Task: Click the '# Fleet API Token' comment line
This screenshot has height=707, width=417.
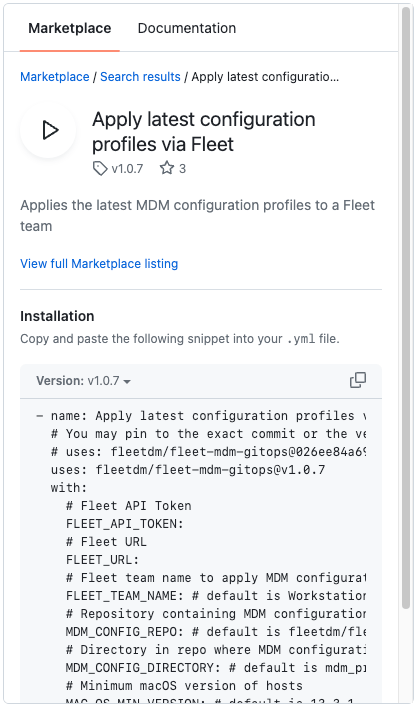Action: (x=128, y=506)
